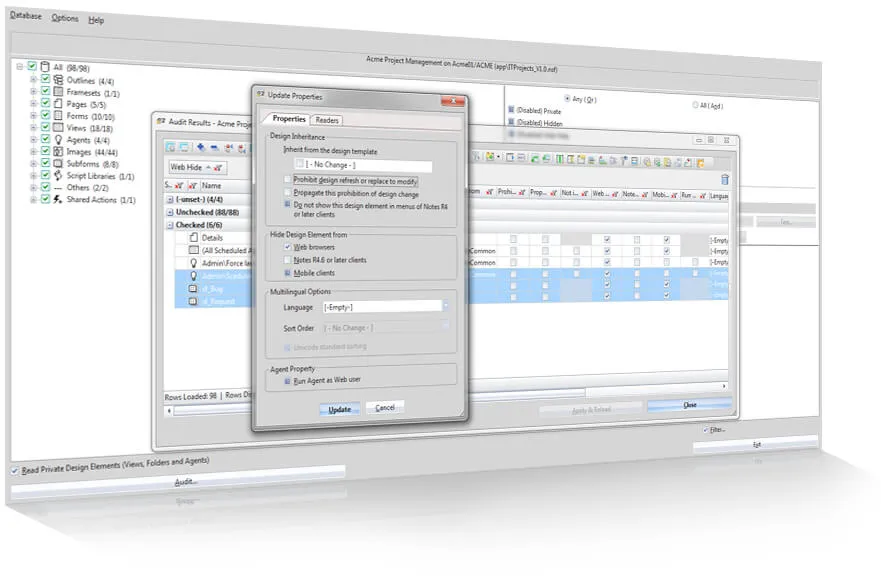Image resolution: width=881 pixels, height=580 pixels.
Task: Click the Name column header
Action: (x=211, y=185)
